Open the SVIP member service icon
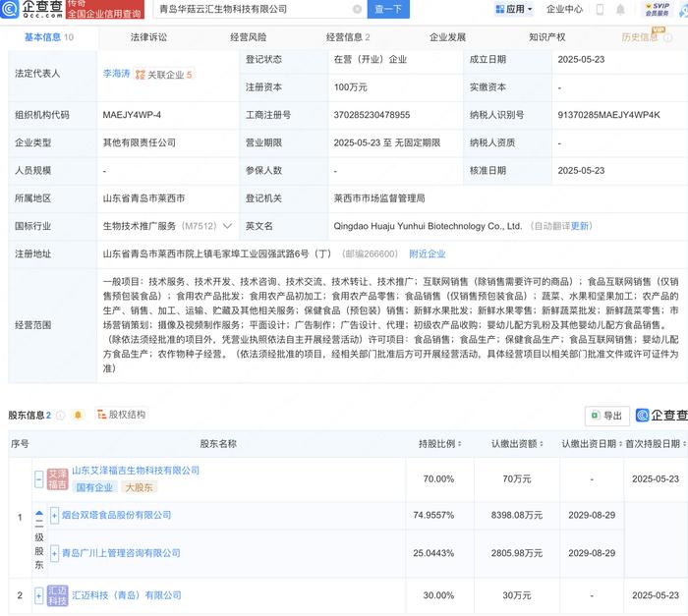688x616 pixels. click(657, 9)
